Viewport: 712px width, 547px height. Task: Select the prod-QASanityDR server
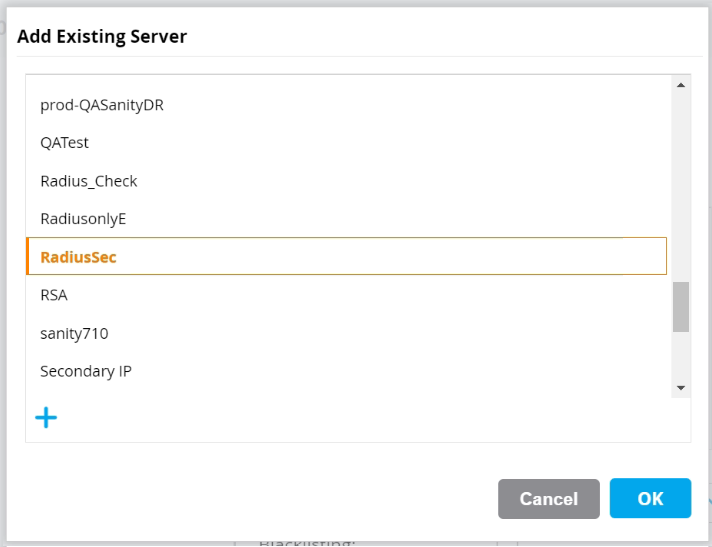click(101, 105)
